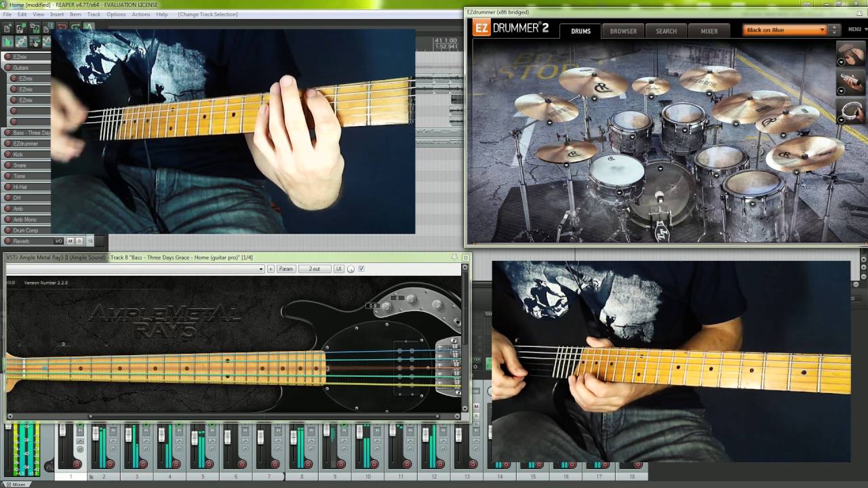Switch to the SEARCH tab in EZdrummer

666,31
